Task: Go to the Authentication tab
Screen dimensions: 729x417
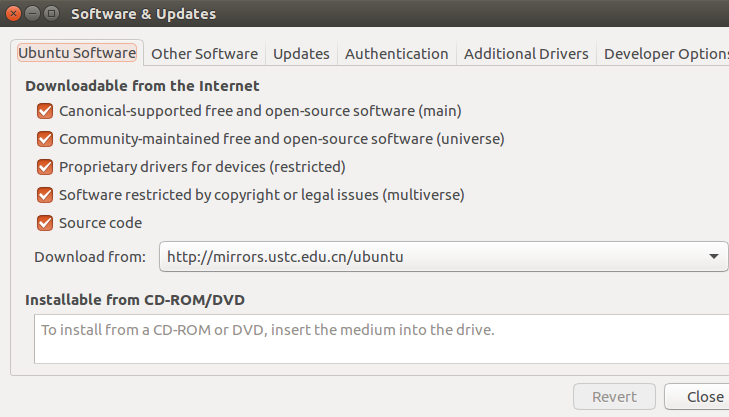Action: [397, 54]
